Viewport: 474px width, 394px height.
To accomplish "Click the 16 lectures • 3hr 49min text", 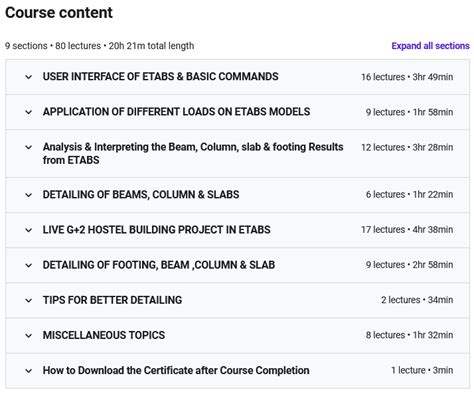I will [x=407, y=77].
